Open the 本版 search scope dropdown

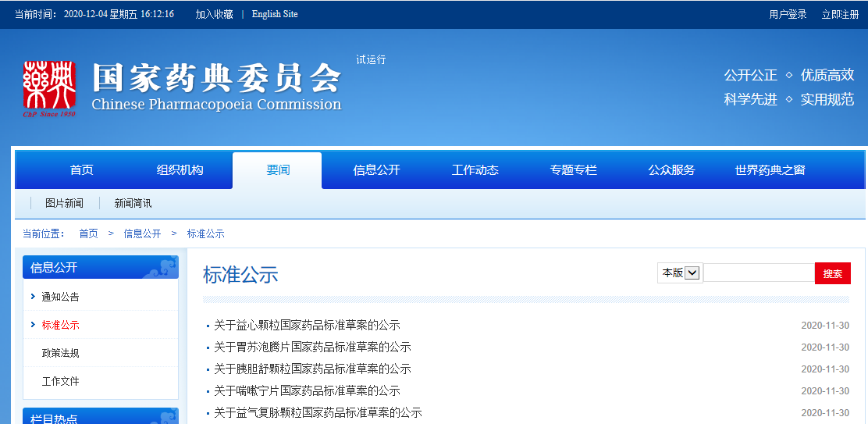[692, 273]
